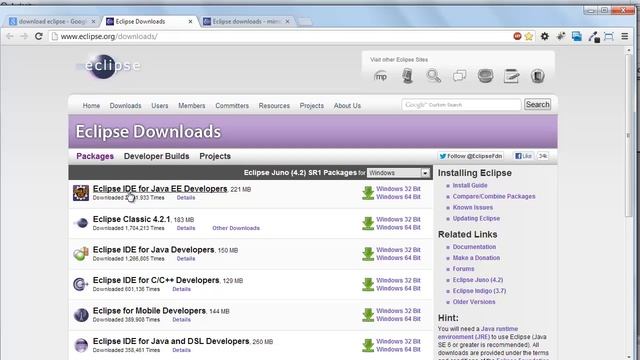Open the Make a Donation link
The width and height of the screenshot is (640, 360).
(476, 258)
